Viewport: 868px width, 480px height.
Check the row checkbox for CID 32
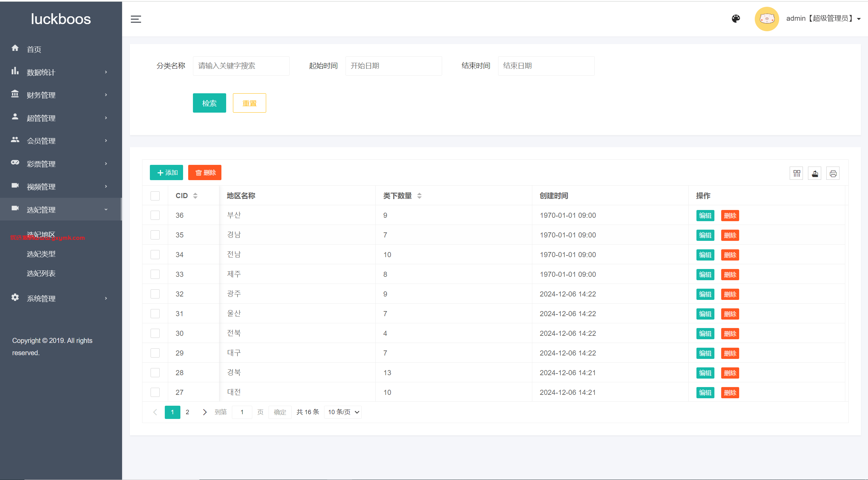(x=155, y=294)
